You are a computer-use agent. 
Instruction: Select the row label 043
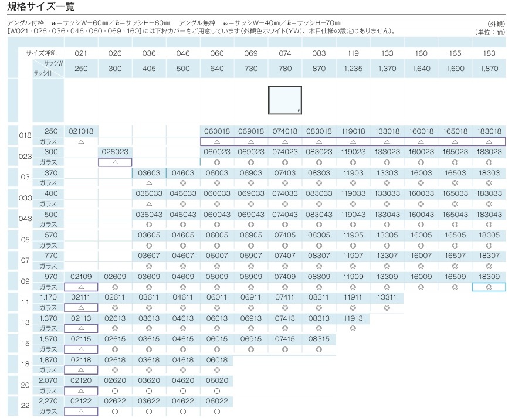tap(25, 219)
